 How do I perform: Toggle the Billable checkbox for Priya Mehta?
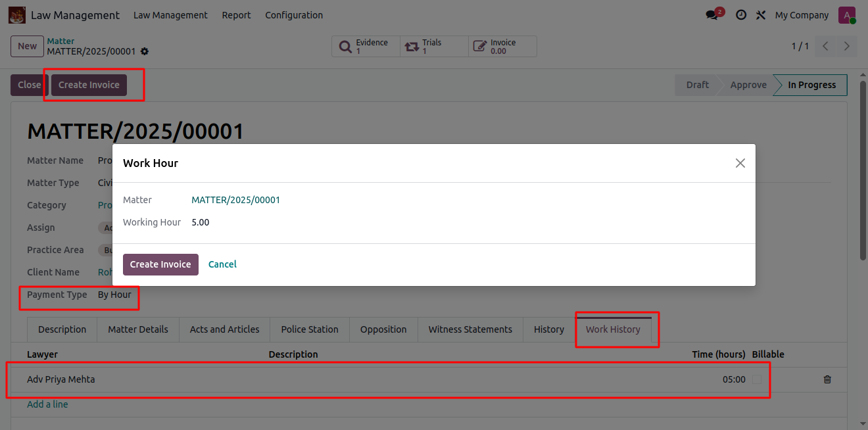(x=757, y=379)
